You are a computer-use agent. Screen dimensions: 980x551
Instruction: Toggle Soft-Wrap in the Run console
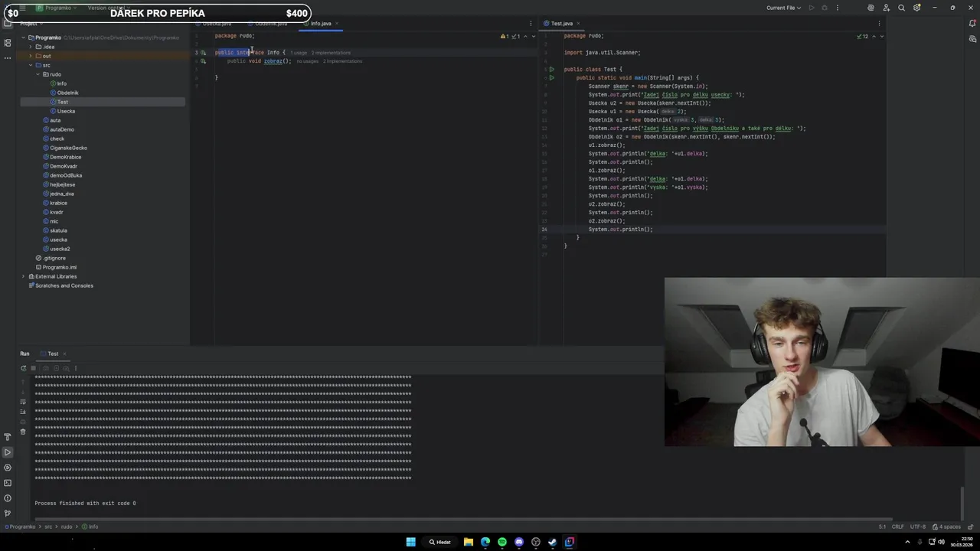[23, 400]
